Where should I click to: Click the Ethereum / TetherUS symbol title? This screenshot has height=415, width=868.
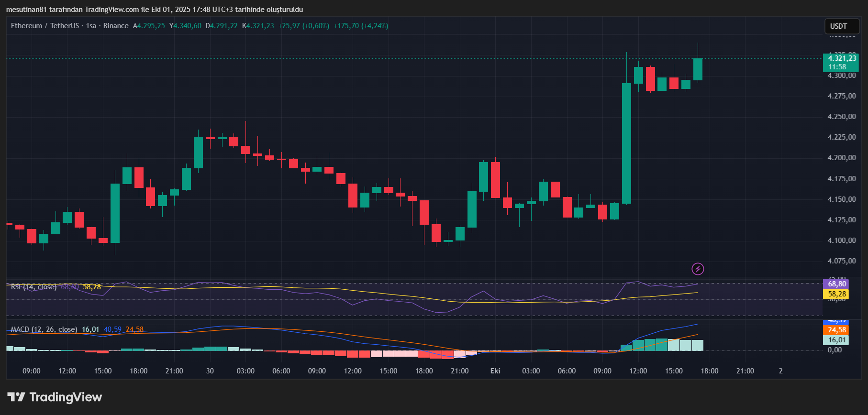click(x=45, y=26)
